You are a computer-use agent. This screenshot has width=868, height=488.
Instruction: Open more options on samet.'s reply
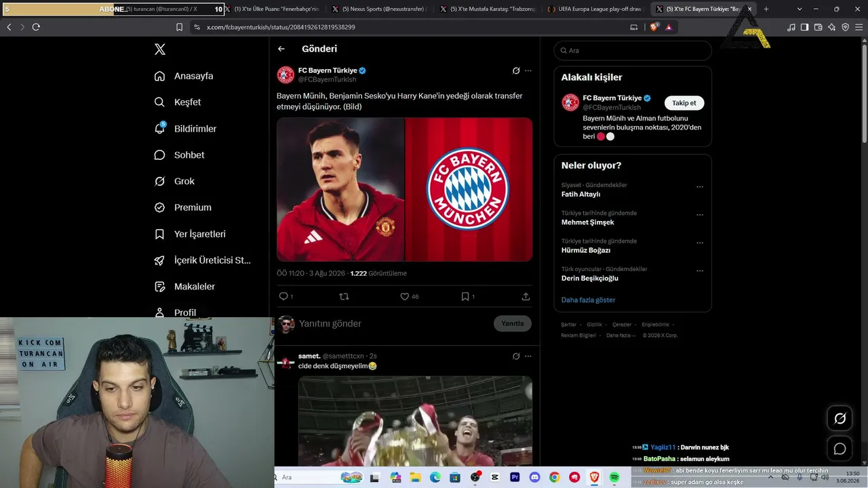coord(528,356)
